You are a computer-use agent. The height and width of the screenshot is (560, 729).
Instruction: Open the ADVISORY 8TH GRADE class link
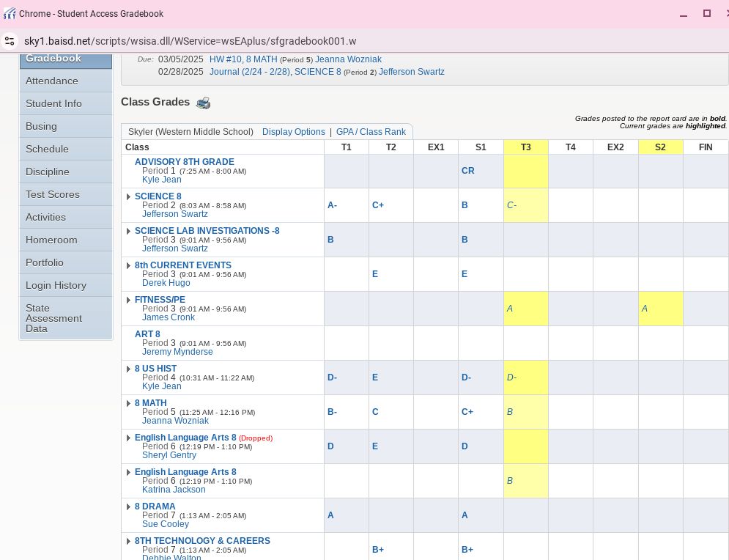tap(184, 162)
